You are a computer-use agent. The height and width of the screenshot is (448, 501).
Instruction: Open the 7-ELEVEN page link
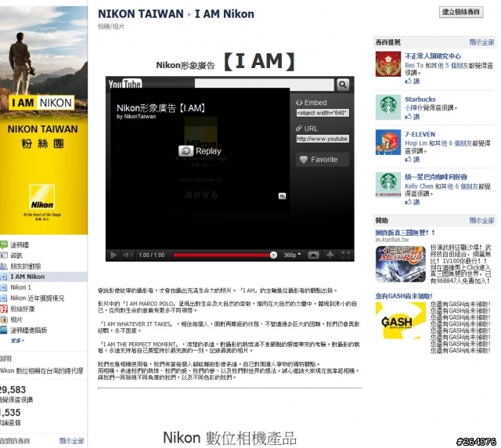point(420,134)
